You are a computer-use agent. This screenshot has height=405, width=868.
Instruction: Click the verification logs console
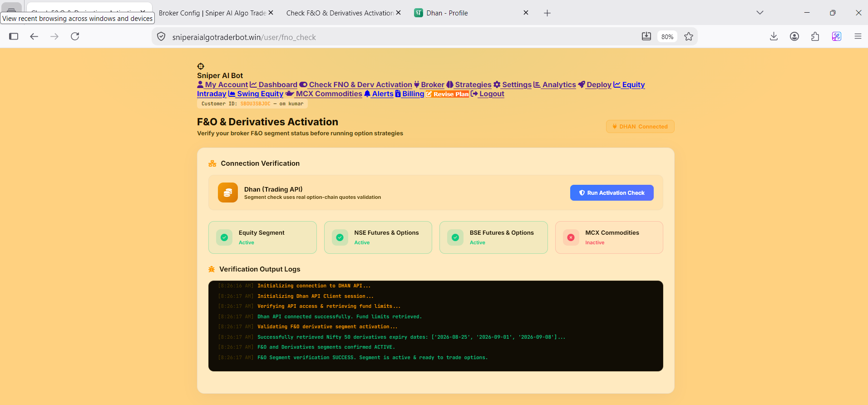436,326
